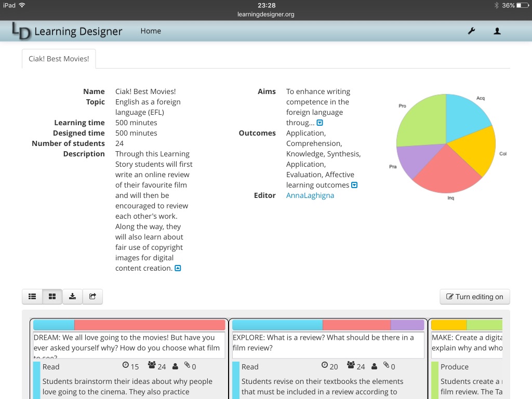Collapse the Outcomes list

354,185
